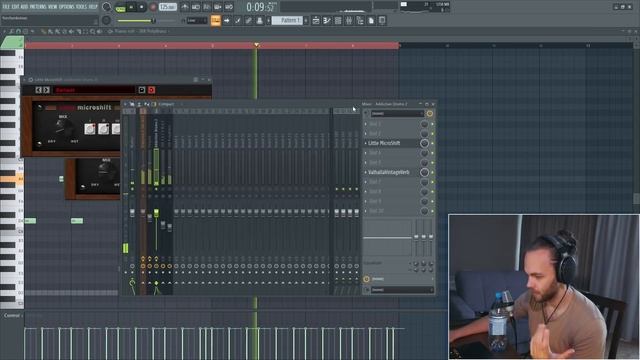Open the PATTERNS menu
This screenshot has height=360, width=640.
click(x=38, y=7)
